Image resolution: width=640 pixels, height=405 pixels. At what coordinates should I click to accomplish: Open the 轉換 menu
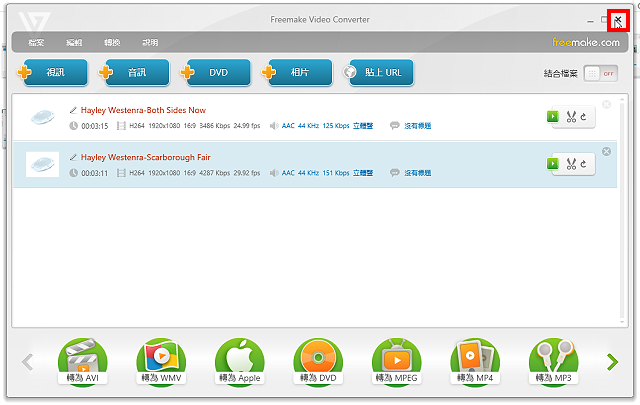(x=112, y=42)
